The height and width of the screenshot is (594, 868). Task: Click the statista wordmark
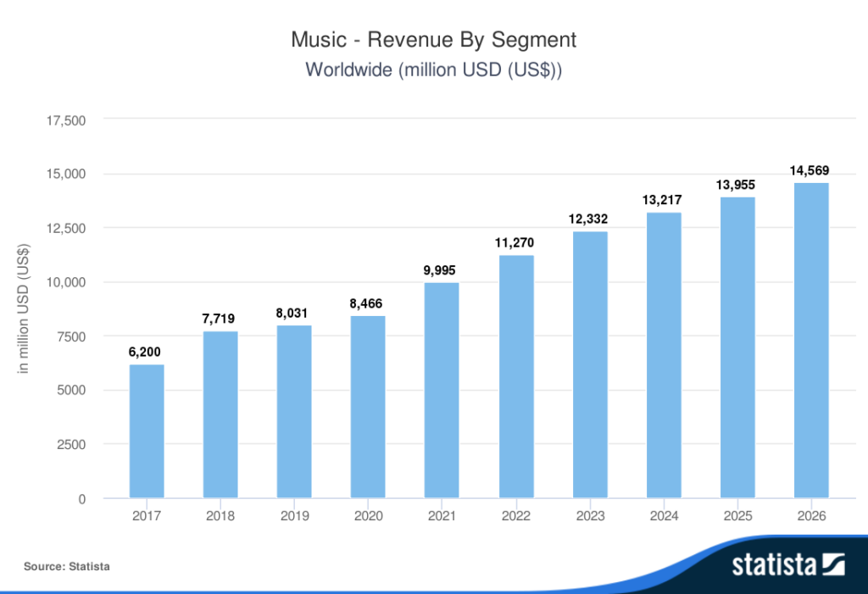(774, 564)
